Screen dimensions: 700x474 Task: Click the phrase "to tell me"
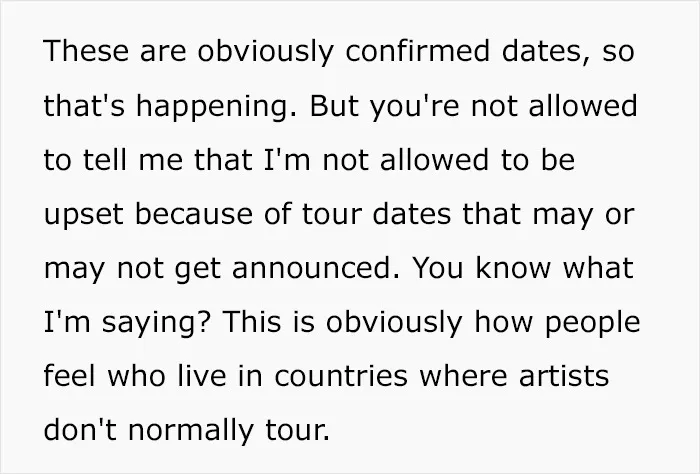113,160
